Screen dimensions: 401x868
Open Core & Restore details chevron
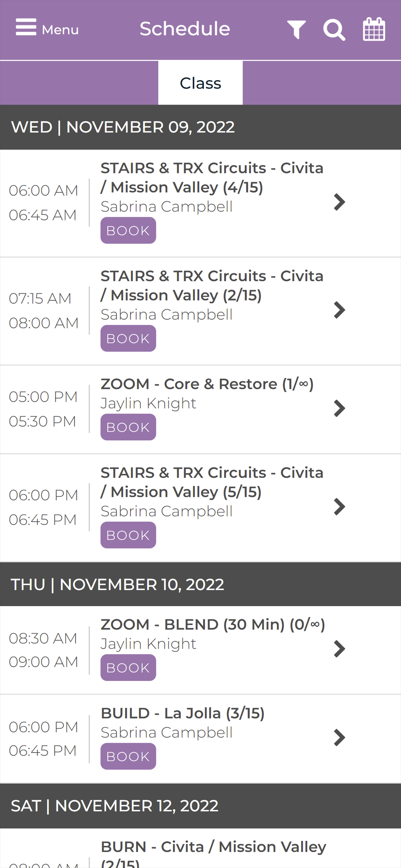[339, 408]
